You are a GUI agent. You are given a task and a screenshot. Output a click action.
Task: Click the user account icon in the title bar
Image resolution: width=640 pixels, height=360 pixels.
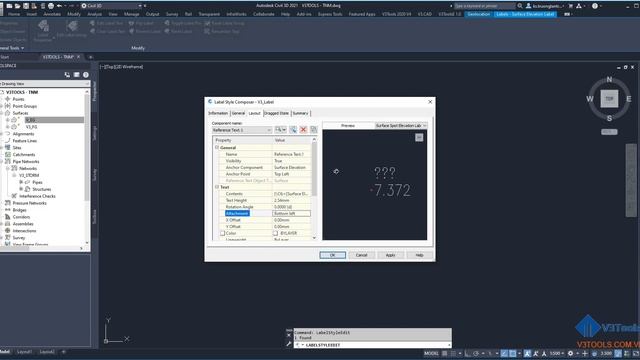[529, 6]
